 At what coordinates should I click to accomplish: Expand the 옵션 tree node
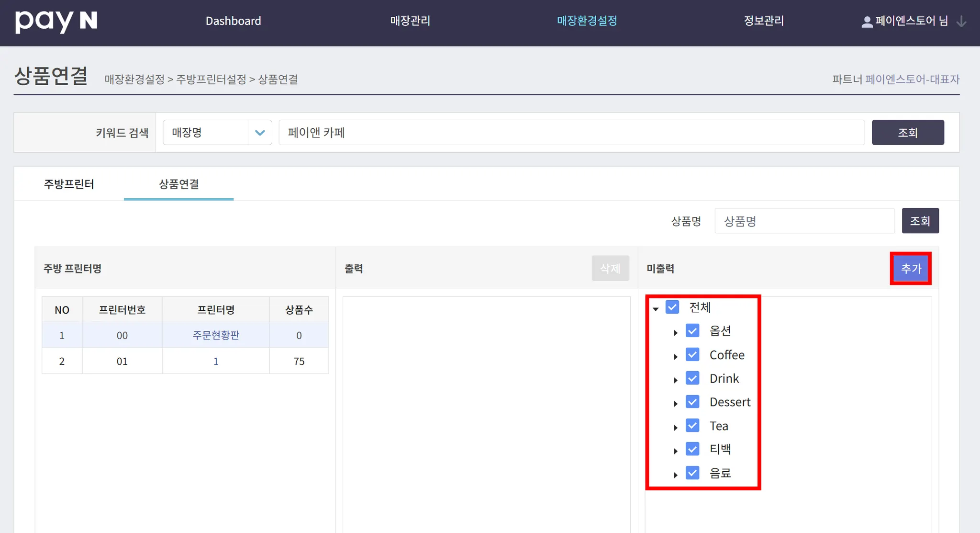(675, 332)
